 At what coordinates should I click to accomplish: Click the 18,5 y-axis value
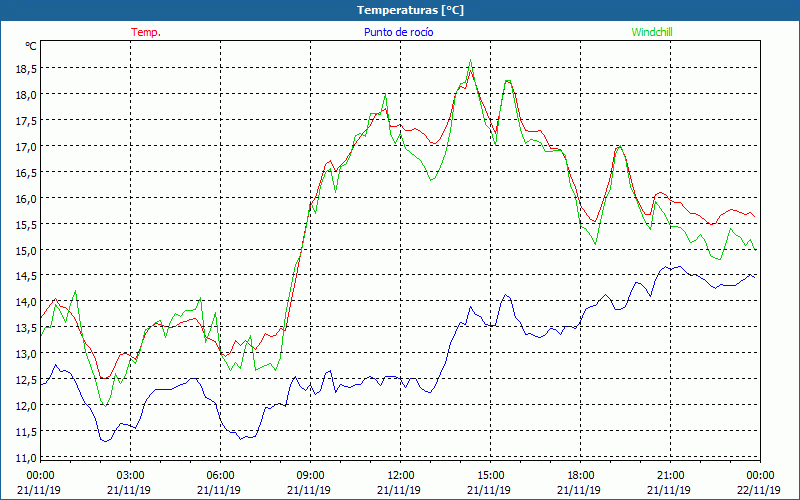point(26,68)
